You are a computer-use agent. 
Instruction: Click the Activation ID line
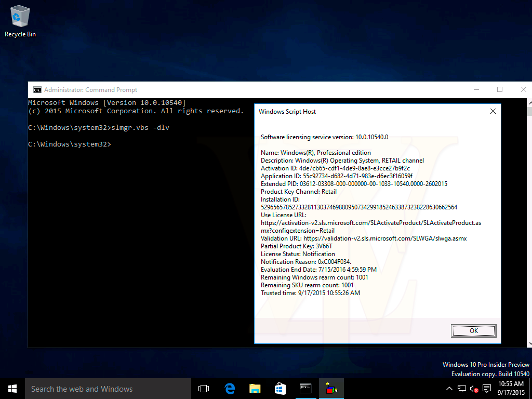coord(335,168)
